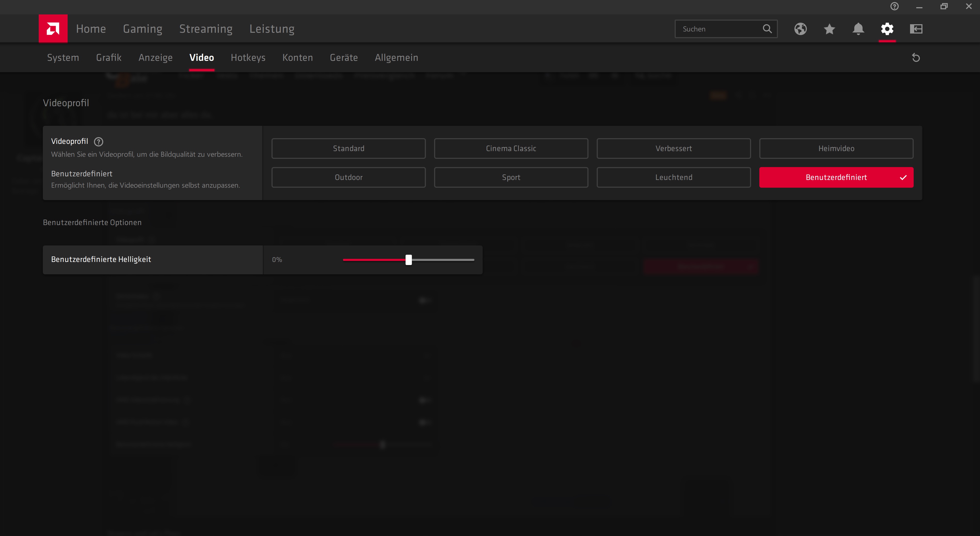Click the AMD logo home icon
Image resolution: width=980 pixels, height=536 pixels.
pyautogui.click(x=53, y=29)
